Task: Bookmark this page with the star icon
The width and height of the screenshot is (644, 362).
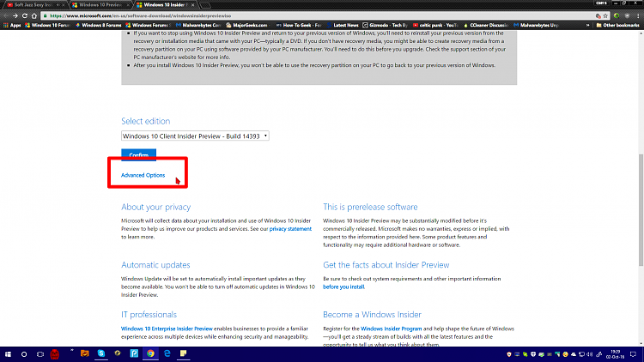Action: (605, 16)
